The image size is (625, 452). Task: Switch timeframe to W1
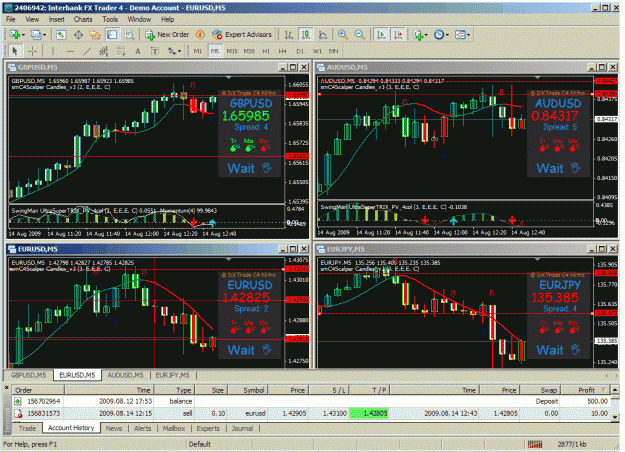[x=317, y=51]
